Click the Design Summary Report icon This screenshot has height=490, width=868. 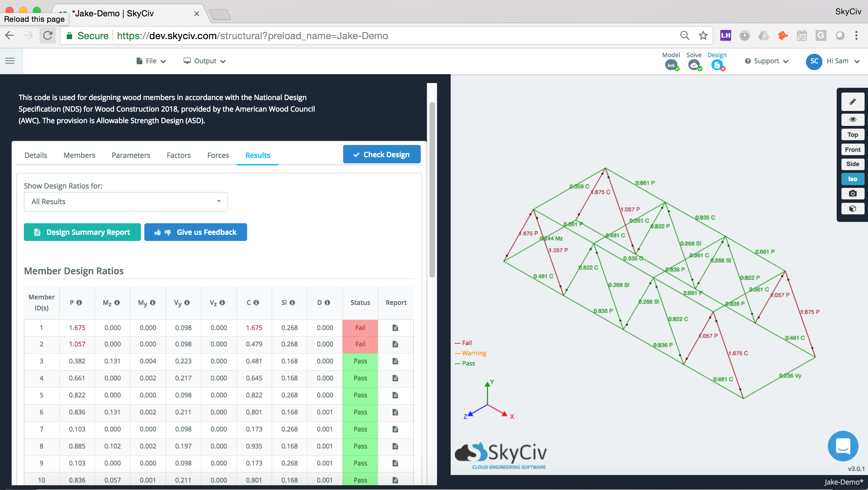click(37, 232)
